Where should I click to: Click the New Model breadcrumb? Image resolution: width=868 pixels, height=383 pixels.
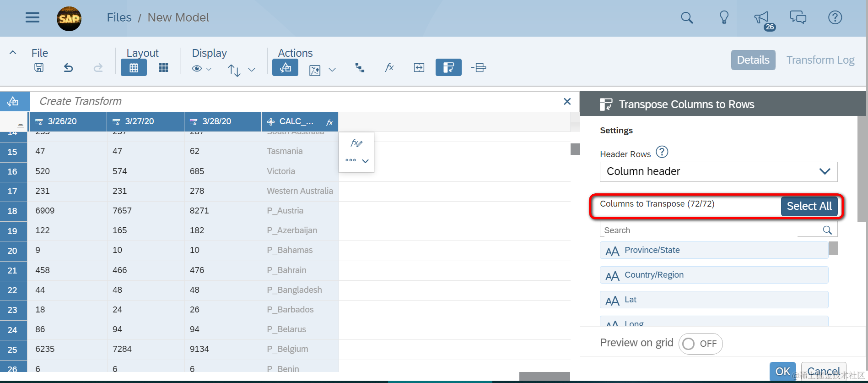coord(178,17)
